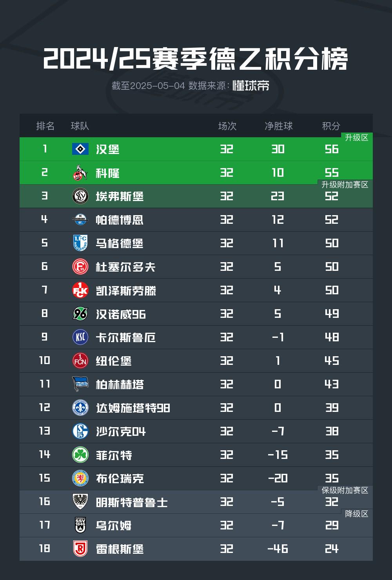Click the 菲尔特 (Fürth) clover logo
392x580 pixels.
tap(80, 455)
